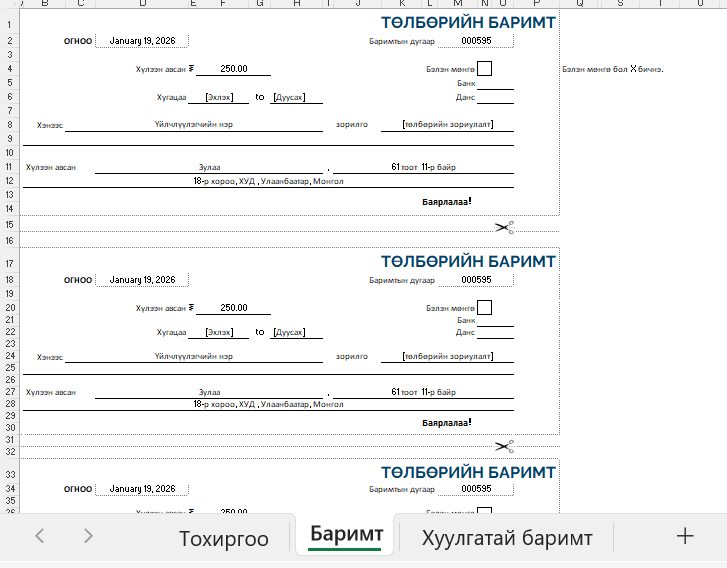This screenshot has width=727, height=568.
Task: Open the Хуулгатай баримт sheet tab
Action: [507, 538]
